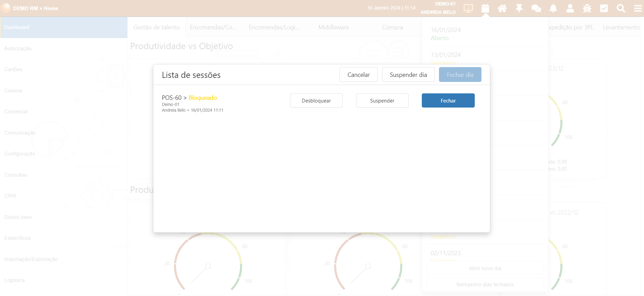Image resolution: width=644 pixels, height=296 pixels.
Task: Unlock POS-60 with Desbloquear
Action: [x=316, y=100]
